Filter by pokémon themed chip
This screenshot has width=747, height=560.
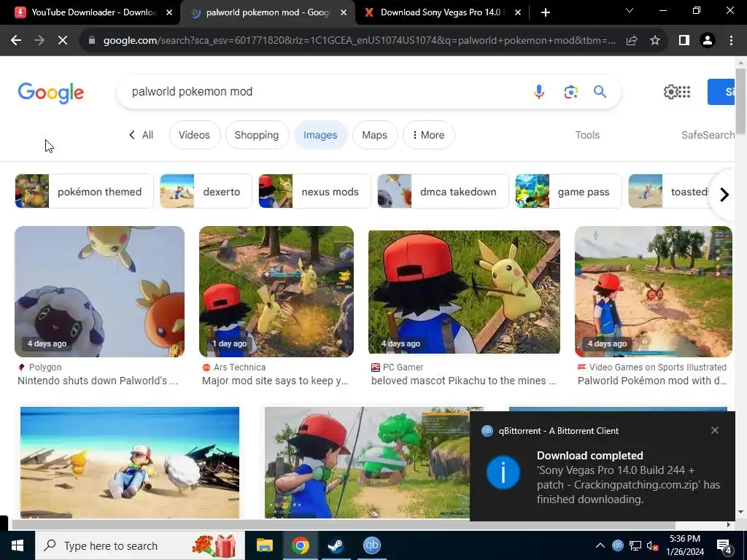click(x=85, y=192)
